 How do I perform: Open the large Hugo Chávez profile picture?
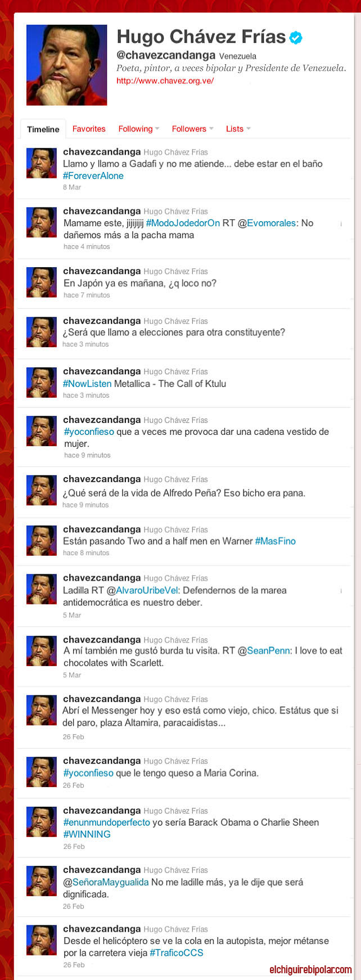[66, 65]
